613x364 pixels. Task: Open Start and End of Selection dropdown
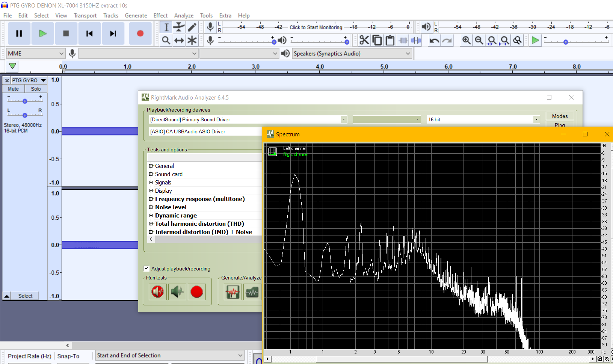coord(170,355)
